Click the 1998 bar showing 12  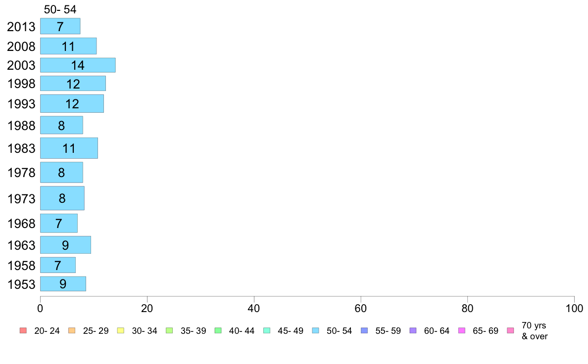pyautogui.click(x=73, y=84)
